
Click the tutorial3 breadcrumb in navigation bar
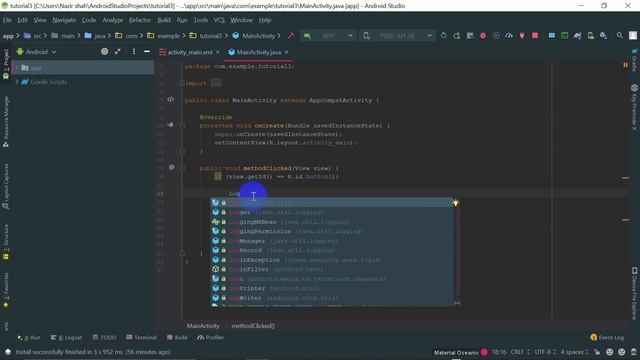211,36
